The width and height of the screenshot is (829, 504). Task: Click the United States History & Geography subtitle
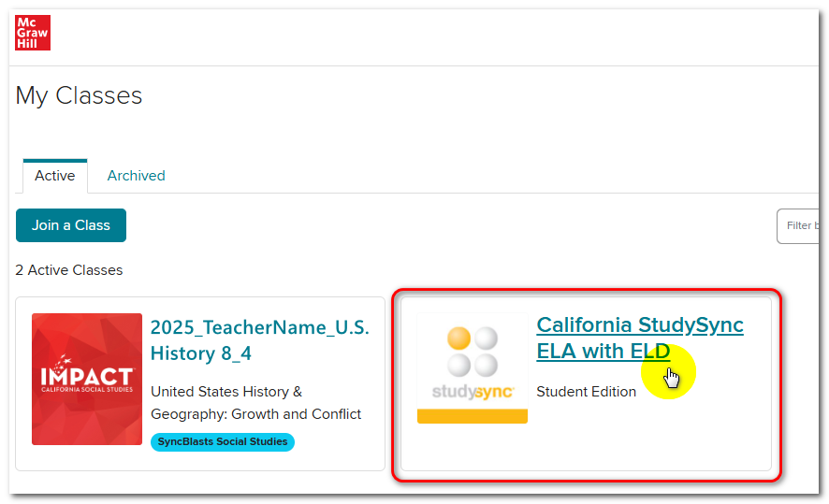pyautogui.click(x=255, y=403)
